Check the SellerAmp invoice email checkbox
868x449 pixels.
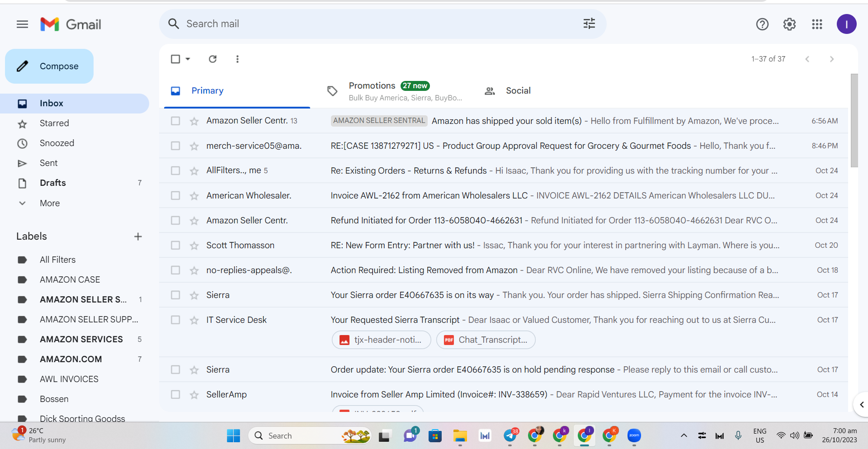[x=175, y=394]
